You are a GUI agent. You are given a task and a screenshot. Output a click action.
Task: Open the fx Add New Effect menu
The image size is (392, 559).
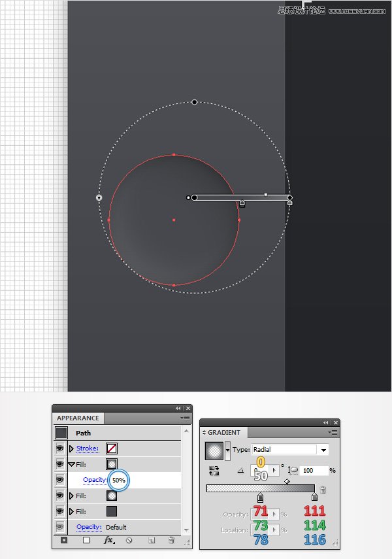(108, 540)
